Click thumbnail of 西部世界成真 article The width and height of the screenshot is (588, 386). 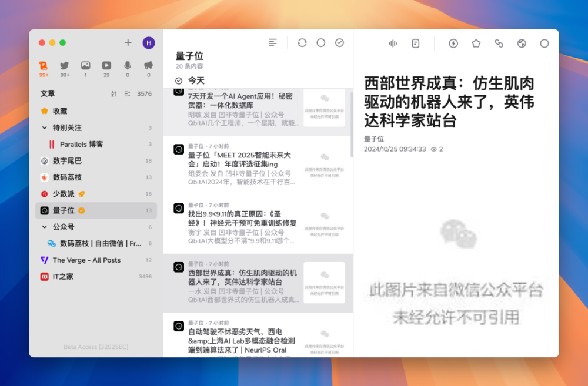point(325,283)
